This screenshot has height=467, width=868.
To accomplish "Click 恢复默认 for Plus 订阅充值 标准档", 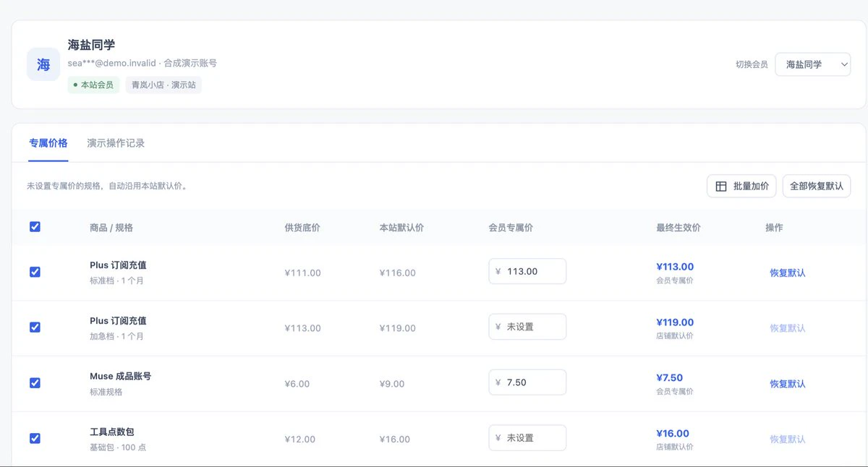I will (788, 273).
